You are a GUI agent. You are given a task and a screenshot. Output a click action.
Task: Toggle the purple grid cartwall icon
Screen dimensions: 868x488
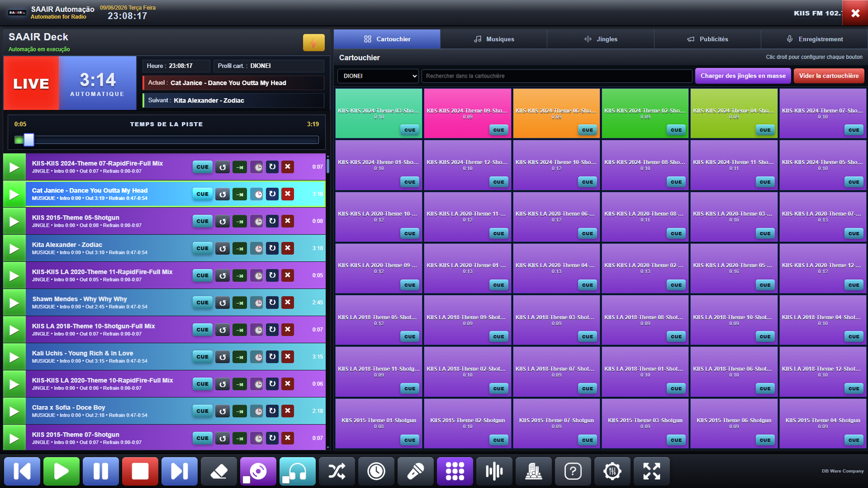coord(455,471)
